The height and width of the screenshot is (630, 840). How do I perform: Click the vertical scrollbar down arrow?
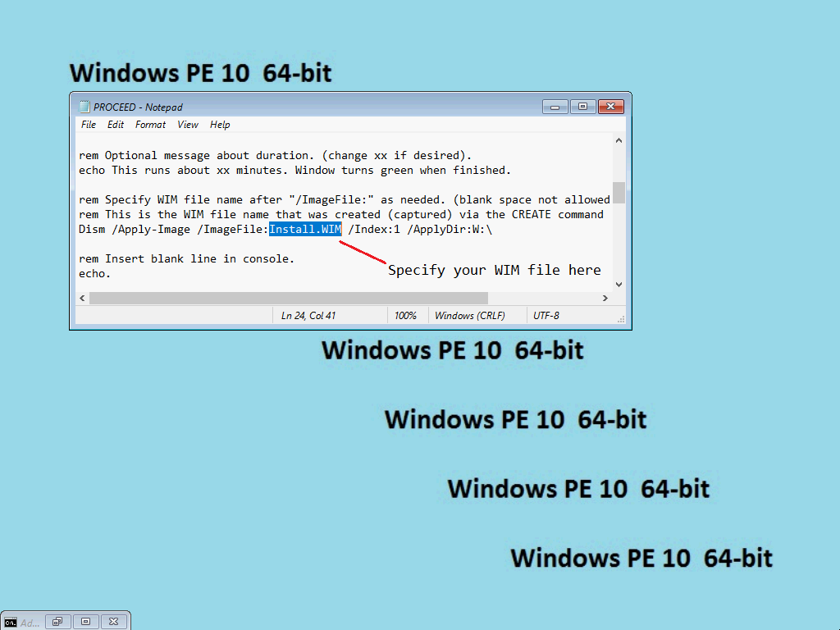pyautogui.click(x=619, y=284)
